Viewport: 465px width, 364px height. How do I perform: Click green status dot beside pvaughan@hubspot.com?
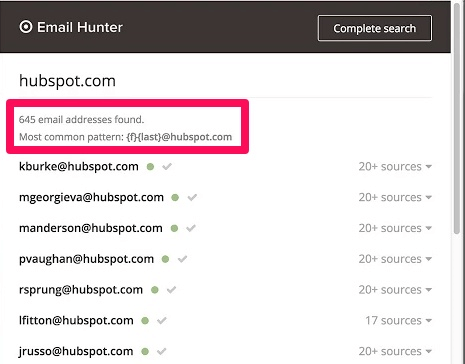[165, 259]
